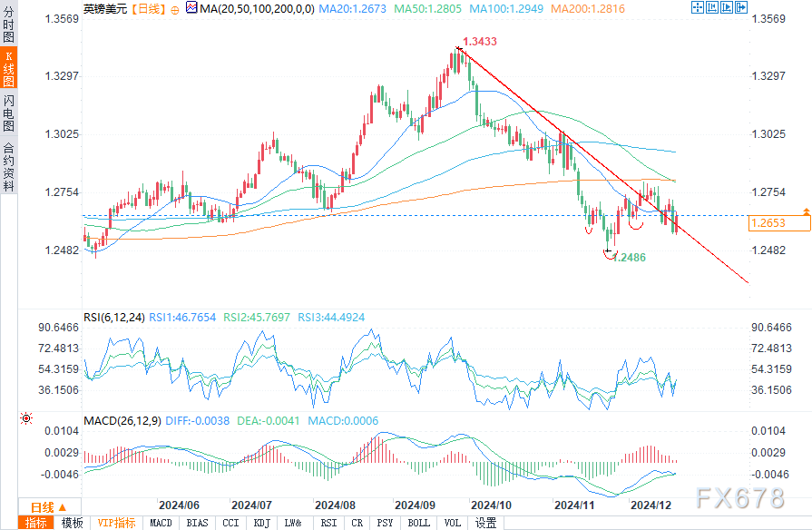This screenshot has width=812, height=530.
Task: Switch to the 模板 bottom tab
Action: pyautogui.click(x=72, y=523)
